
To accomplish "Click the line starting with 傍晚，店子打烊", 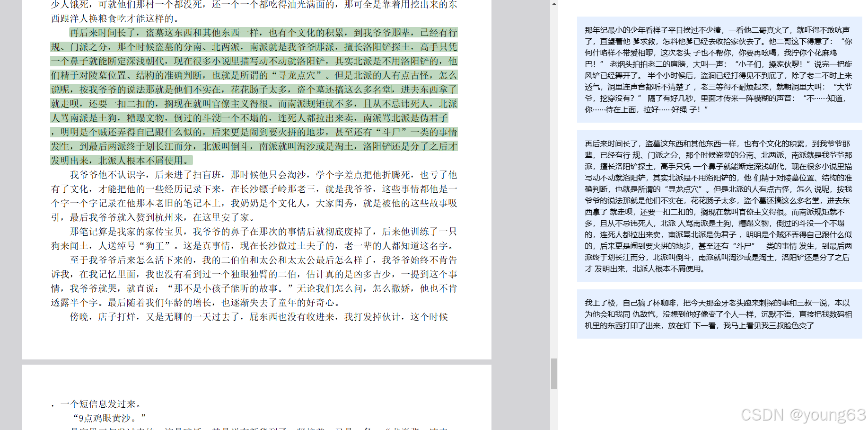I will click(259, 317).
